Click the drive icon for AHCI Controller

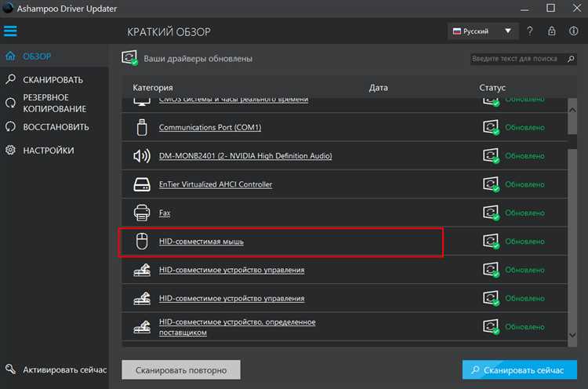click(x=142, y=184)
